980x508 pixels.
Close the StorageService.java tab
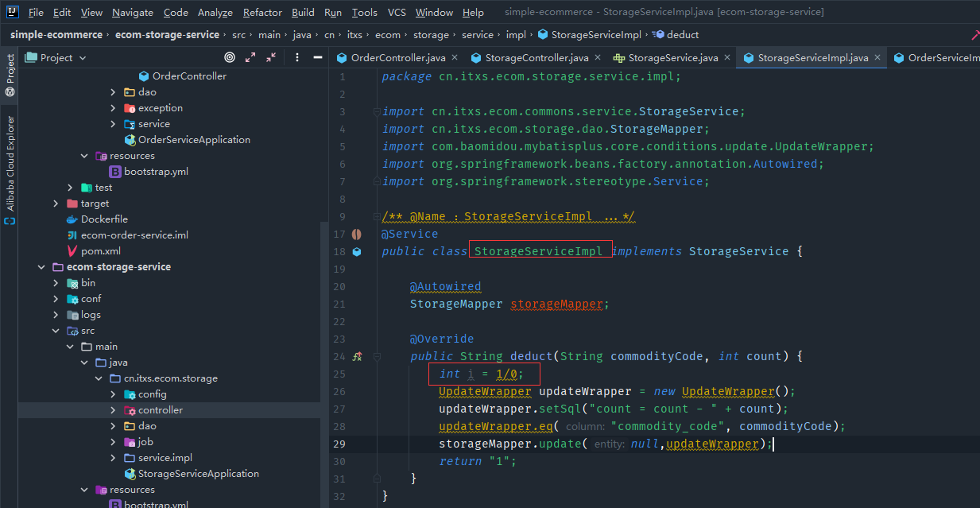727,57
